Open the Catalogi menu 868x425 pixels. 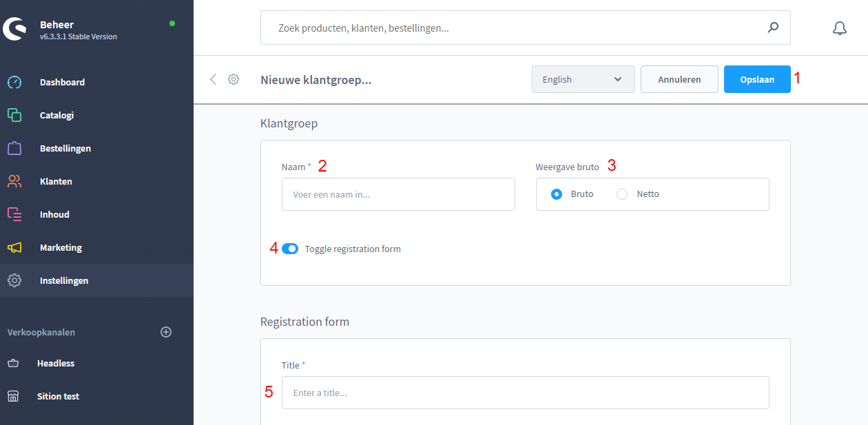56,115
